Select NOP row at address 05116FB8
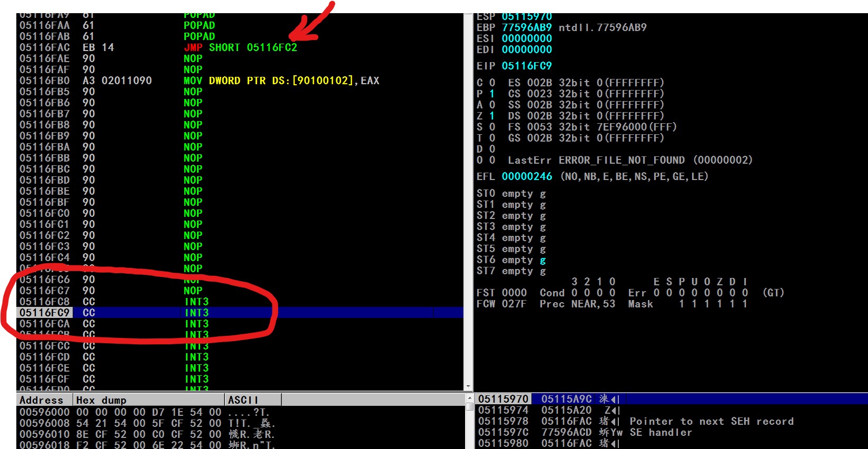Screen dimensions: 868x449 click(240, 125)
